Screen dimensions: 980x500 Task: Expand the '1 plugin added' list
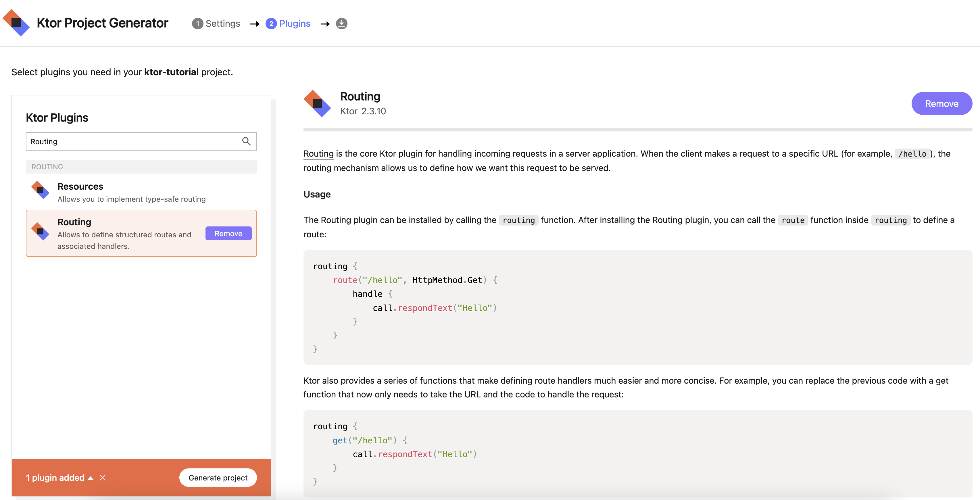(60, 478)
